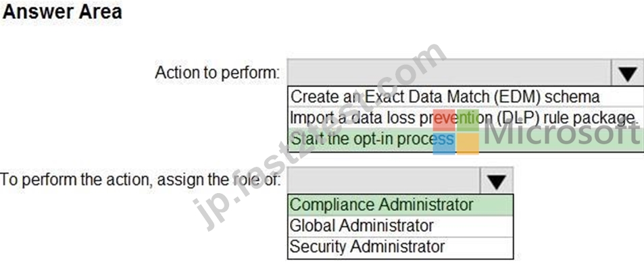
Task: Click the Answer Area heading
Action: (x=62, y=11)
